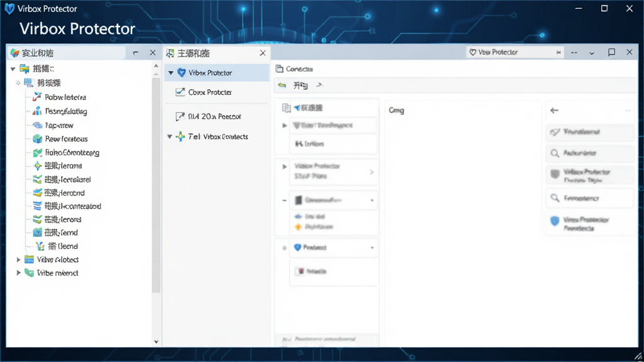Click the Virbox Protector shield icon in middle panel
Viewport: 644px width, 362px height.
pyautogui.click(x=181, y=73)
